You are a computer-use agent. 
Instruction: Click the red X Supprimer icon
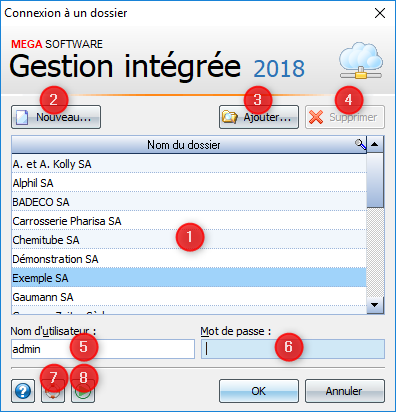316,117
